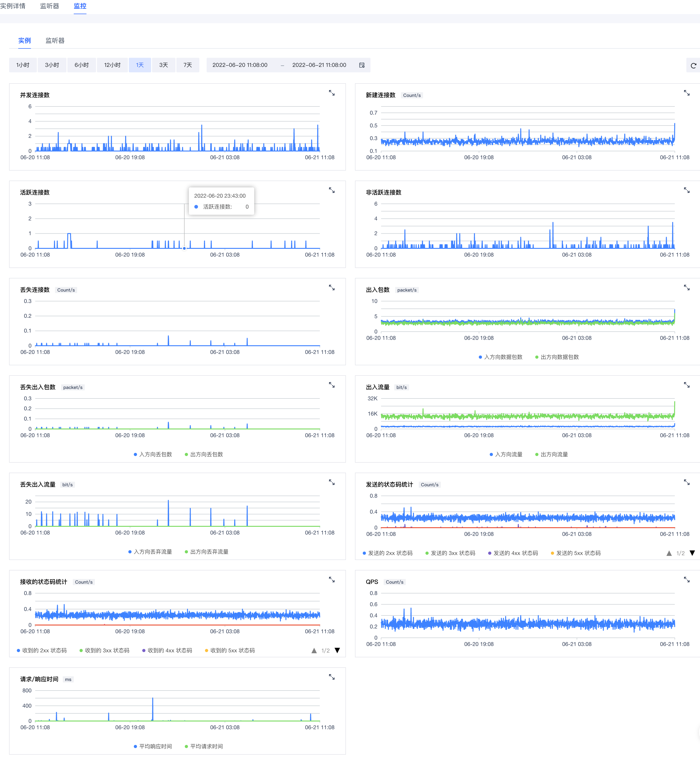This screenshot has height=759, width=700.
Task: Expand the 并发连接数 chart to fullscreen
Action: pos(331,93)
